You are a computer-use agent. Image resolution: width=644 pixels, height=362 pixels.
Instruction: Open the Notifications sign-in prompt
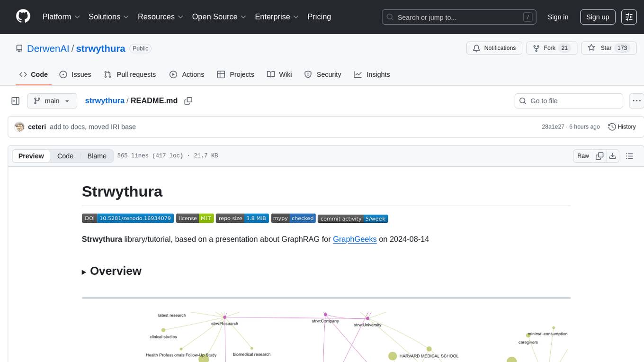[494, 48]
